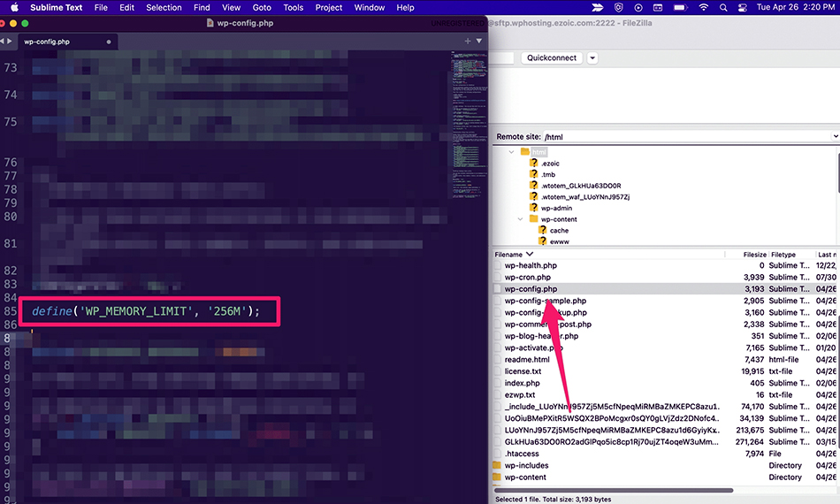Select .wtotem_GLkHUa63DO0R folder in tree
Screen dimensions: 840x504
coord(581,186)
